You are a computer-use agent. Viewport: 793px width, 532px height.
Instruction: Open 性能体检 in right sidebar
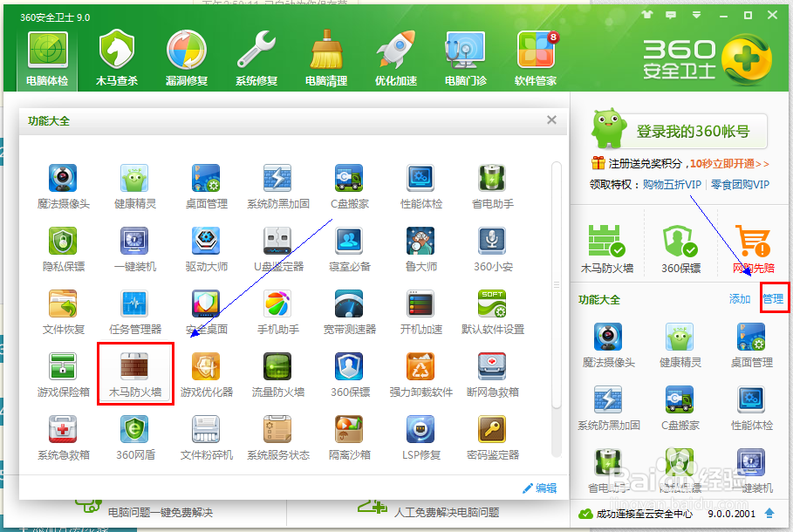click(x=751, y=408)
